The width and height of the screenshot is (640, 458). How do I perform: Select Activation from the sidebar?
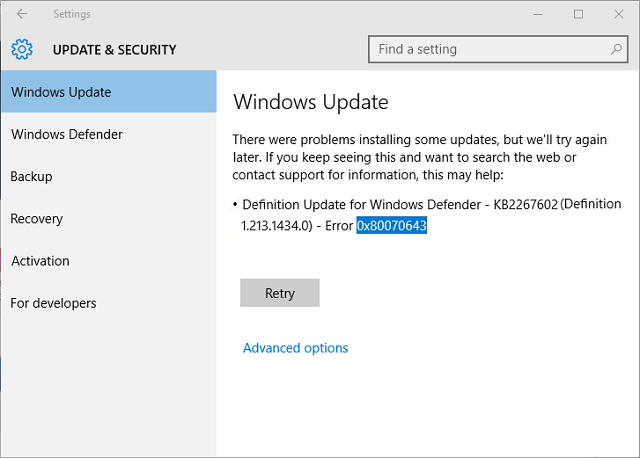[109, 261]
